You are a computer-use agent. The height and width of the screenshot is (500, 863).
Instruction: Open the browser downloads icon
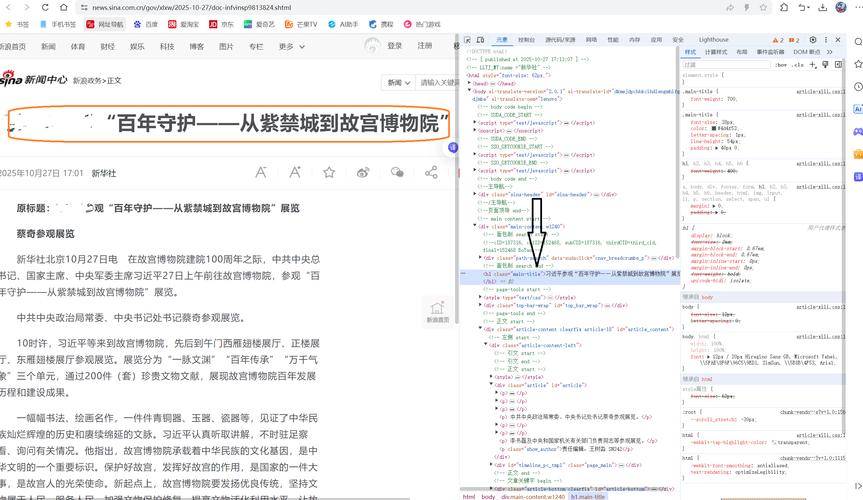[x=823, y=8]
